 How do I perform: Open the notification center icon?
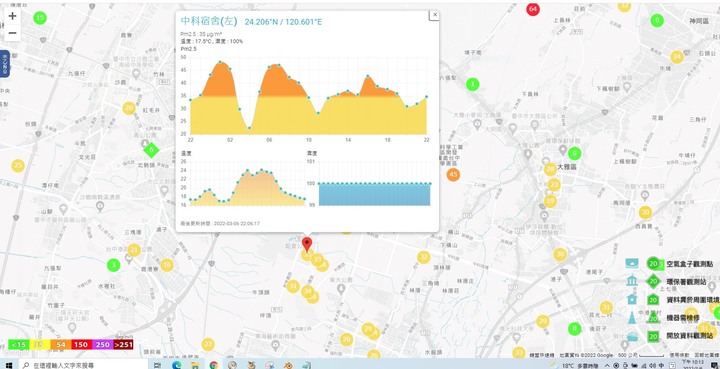(714, 365)
